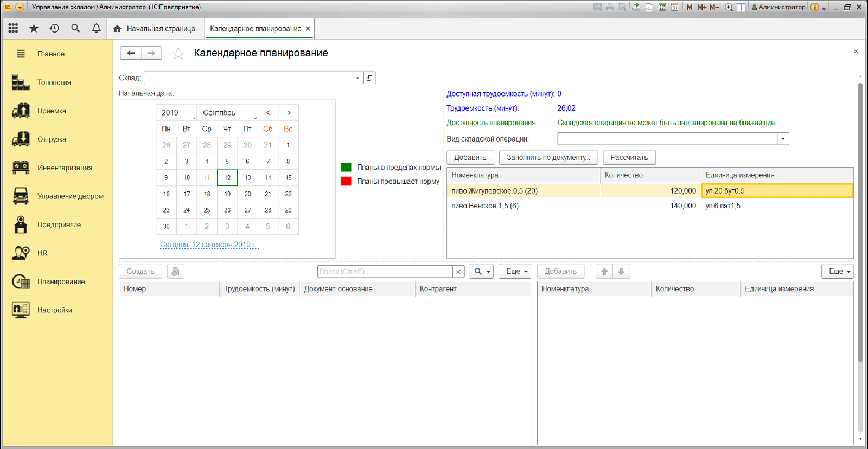The width and height of the screenshot is (868, 449).
Task: Click Создать button
Action: (141, 271)
